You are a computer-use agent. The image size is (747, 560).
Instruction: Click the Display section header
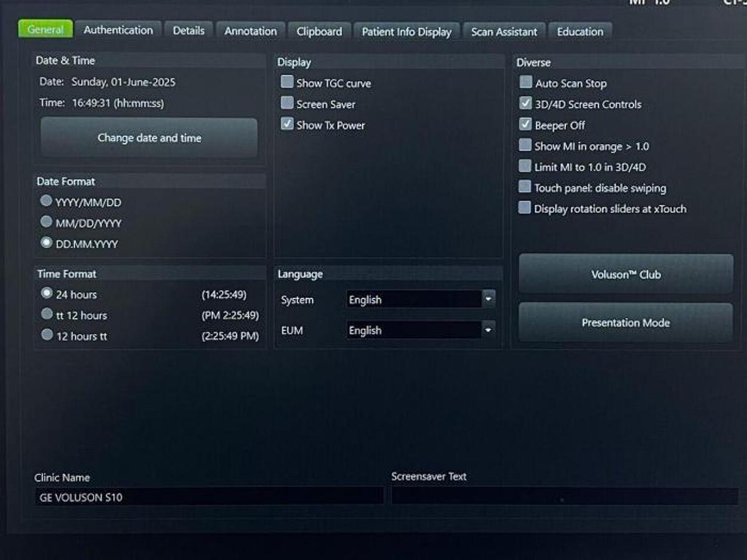[x=294, y=62]
